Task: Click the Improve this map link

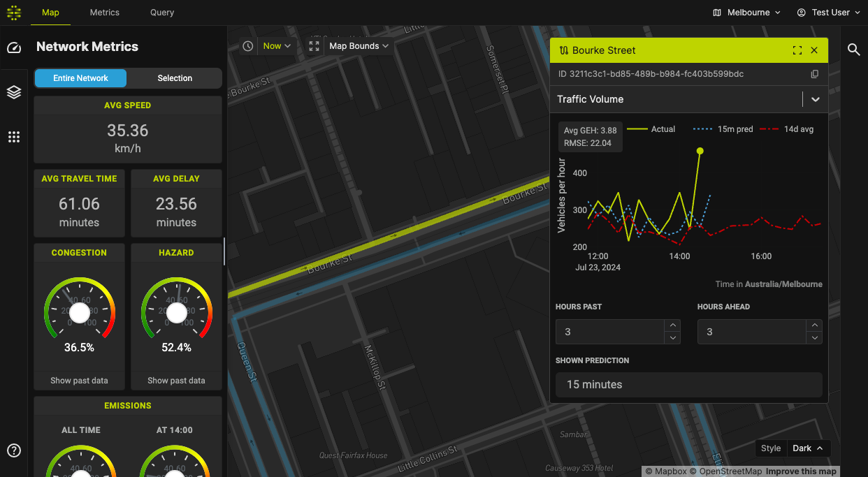Action: [x=802, y=471]
